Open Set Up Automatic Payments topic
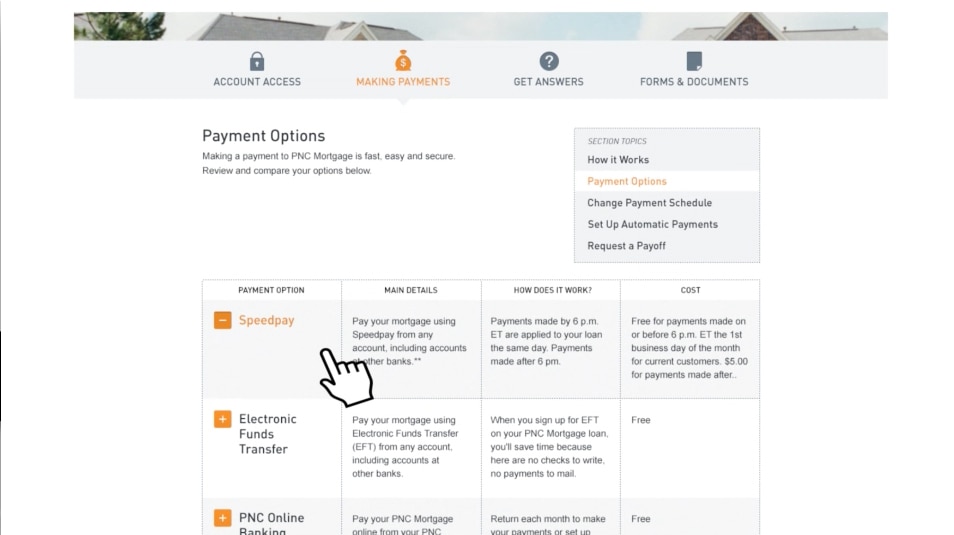 (x=652, y=225)
